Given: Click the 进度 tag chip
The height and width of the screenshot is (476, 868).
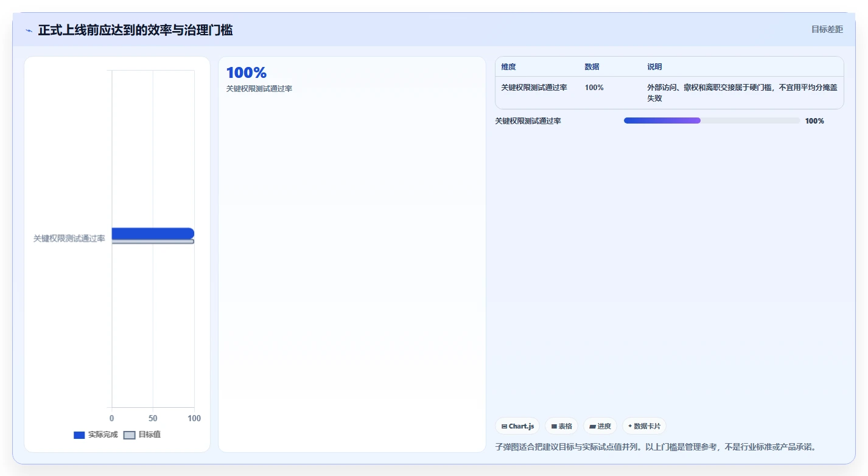Looking at the screenshot, I should [600, 426].
